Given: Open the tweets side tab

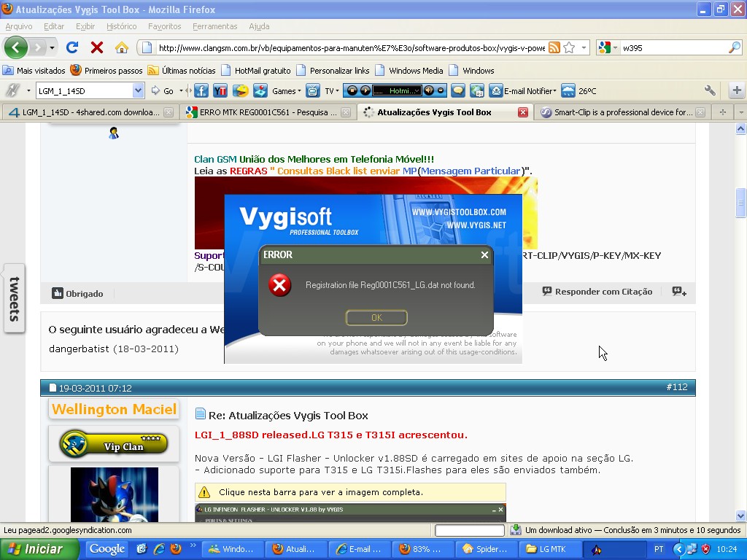Looking at the screenshot, I should [15, 298].
